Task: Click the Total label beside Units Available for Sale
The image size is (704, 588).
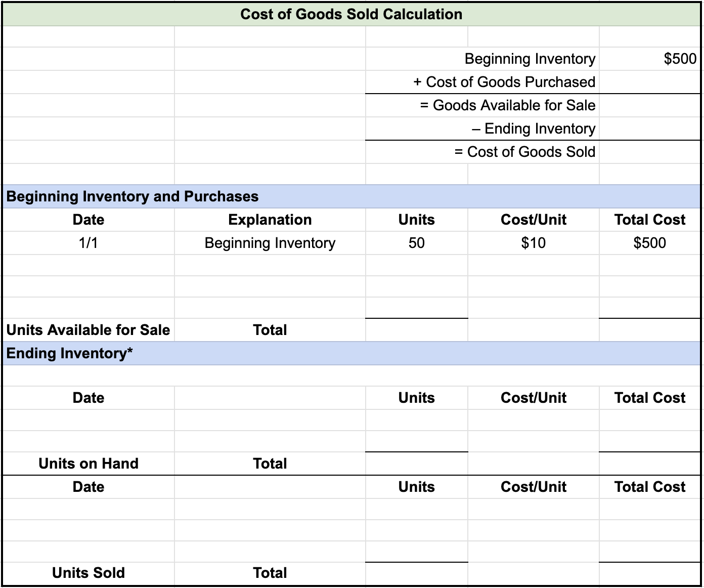Action: [270, 330]
